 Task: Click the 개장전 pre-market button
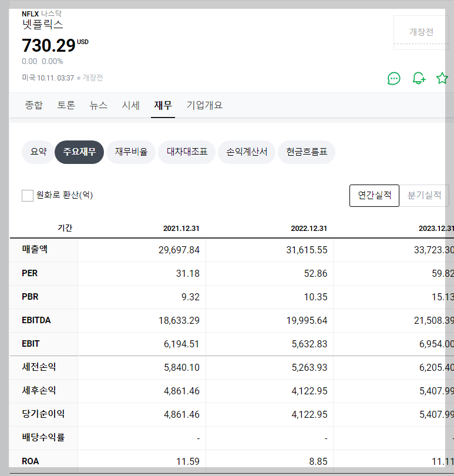(421, 32)
